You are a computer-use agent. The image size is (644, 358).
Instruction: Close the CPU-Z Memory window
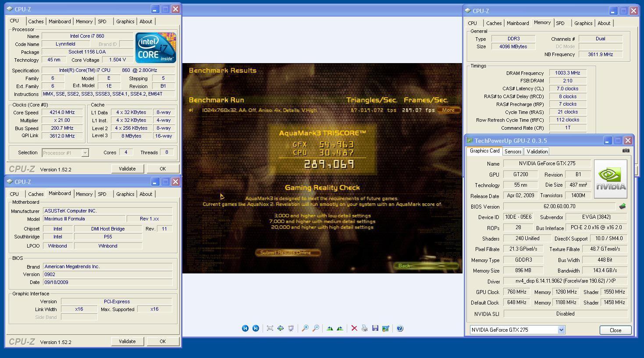click(x=633, y=11)
